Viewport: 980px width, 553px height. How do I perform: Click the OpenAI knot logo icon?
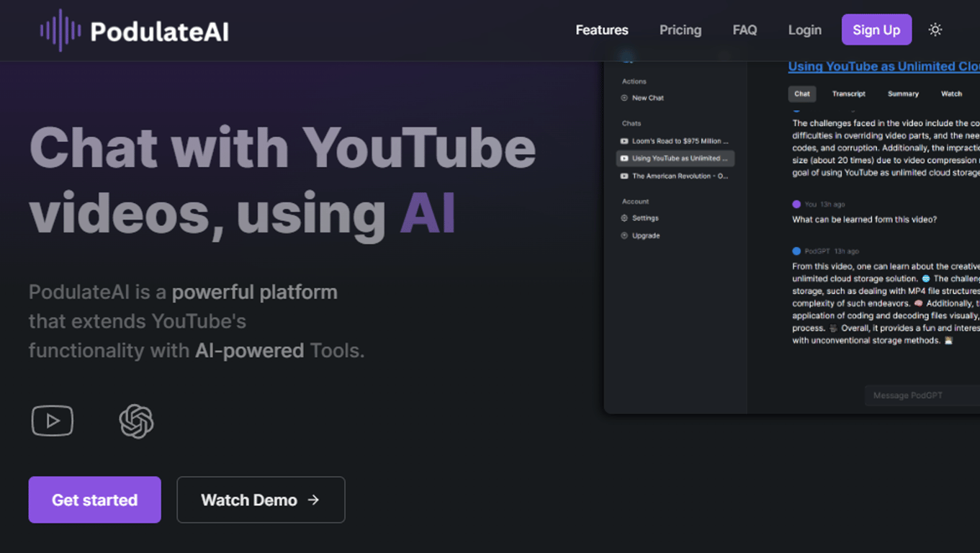(136, 421)
